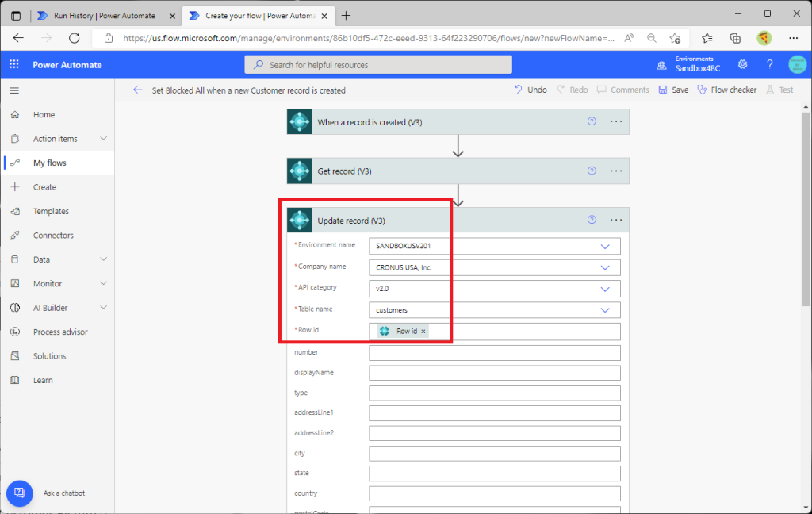Expand the Get record (V3) step
Viewport: 812px width, 514px height.
coord(458,171)
